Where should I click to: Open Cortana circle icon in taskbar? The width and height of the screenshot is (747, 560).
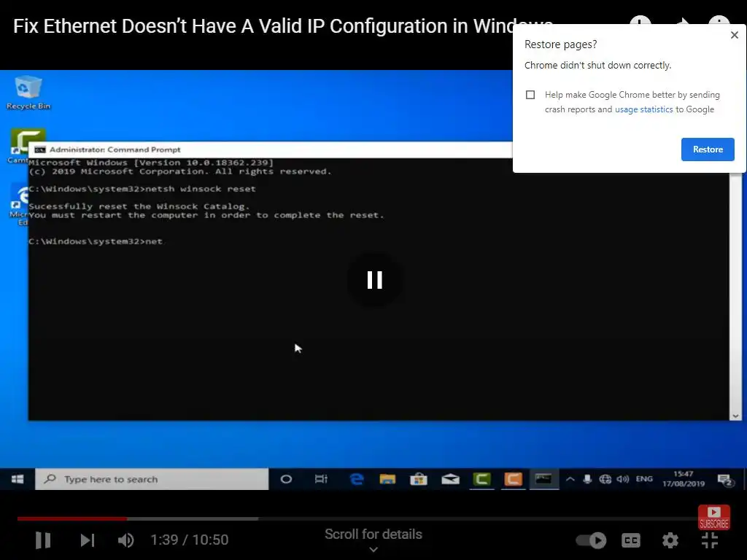coord(286,479)
